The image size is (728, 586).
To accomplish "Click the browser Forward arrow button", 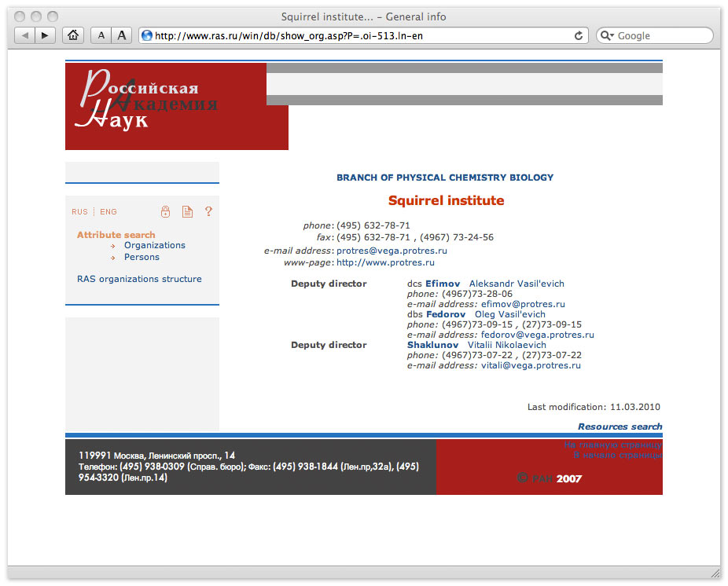I will tap(45, 35).
